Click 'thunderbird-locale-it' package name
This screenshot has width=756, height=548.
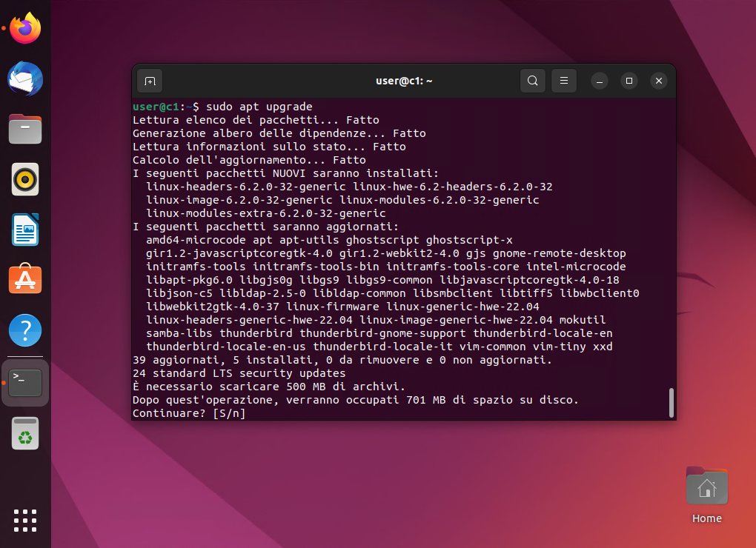click(x=383, y=347)
